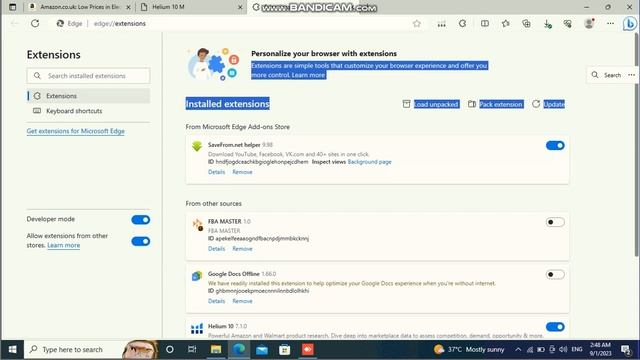Click the Update refresh icon
640x360 pixels.
coord(536,104)
